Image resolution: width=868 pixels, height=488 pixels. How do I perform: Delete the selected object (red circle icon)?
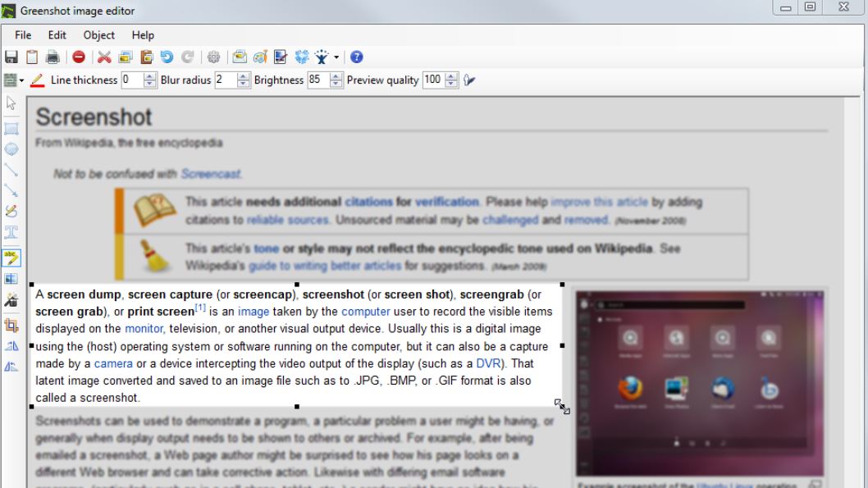click(79, 57)
